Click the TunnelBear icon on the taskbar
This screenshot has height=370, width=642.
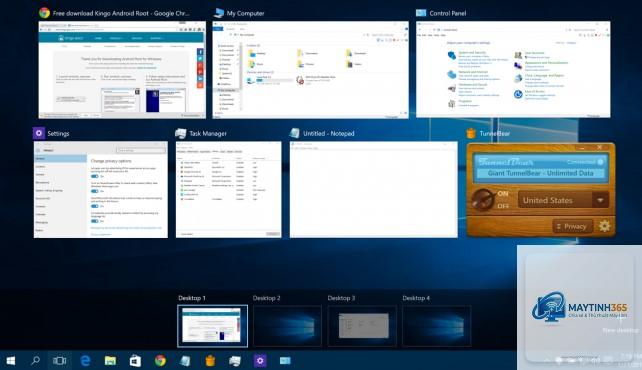point(210,361)
